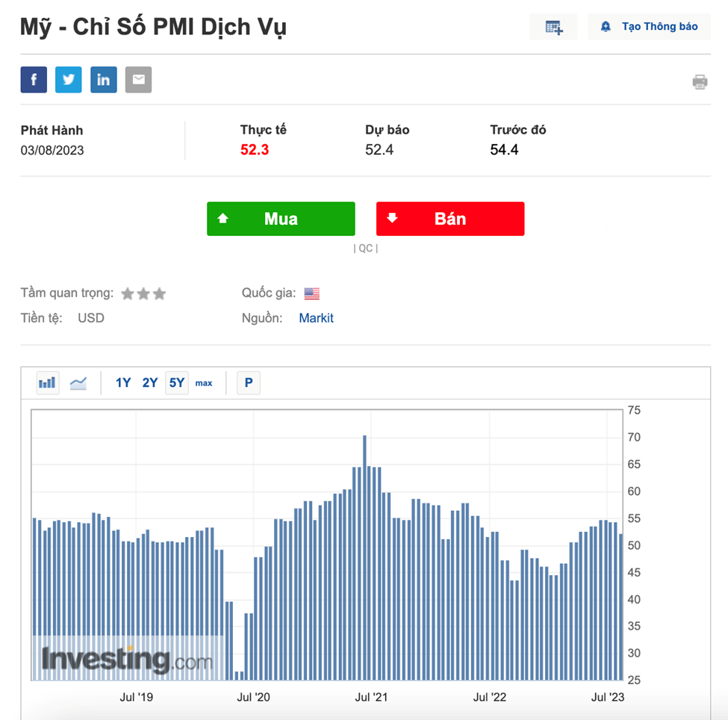Click the importance star rating
The height and width of the screenshot is (720, 728).
(x=143, y=294)
